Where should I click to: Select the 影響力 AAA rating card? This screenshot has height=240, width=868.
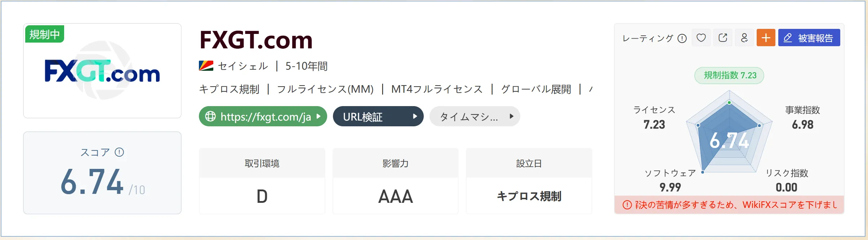(x=396, y=181)
